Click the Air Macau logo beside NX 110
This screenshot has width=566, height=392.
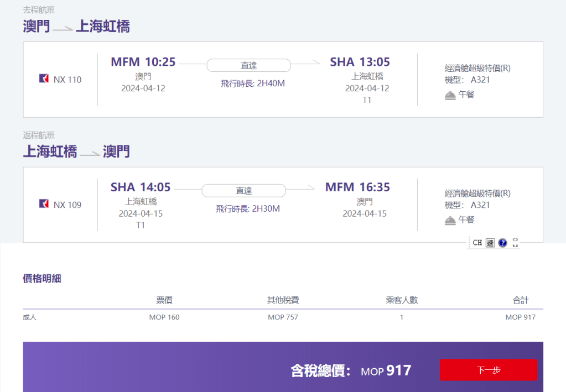[x=44, y=79]
